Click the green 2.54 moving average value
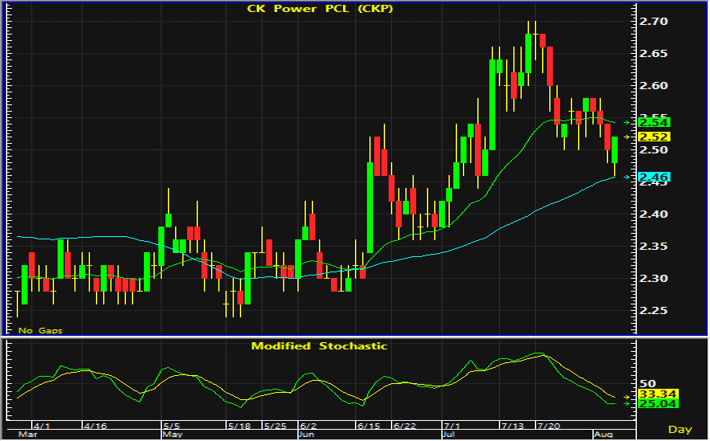This screenshot has width=710, height=441. (x=654, y=123)
